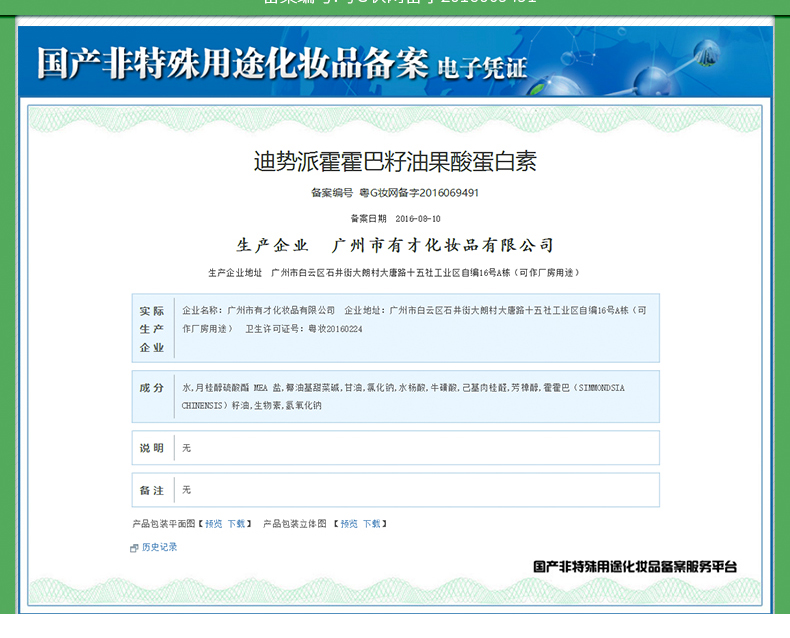
Task: Click the 成分 row label
Action: click(x=152, y=388)
